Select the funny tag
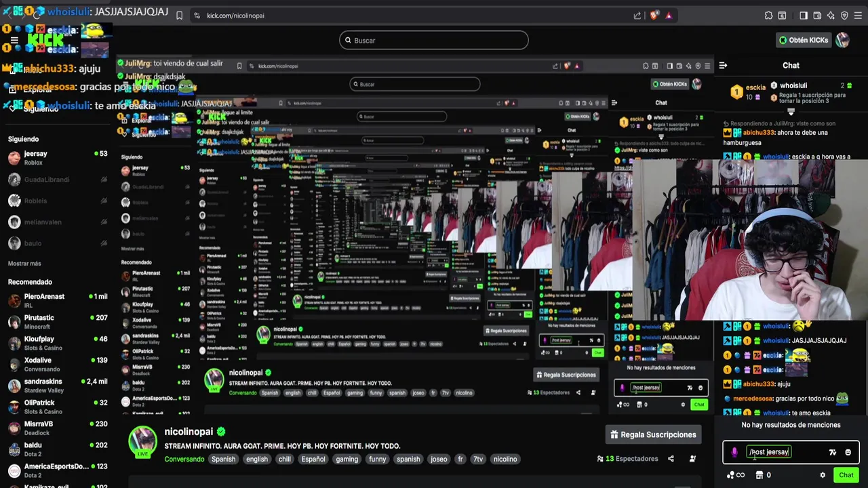The height and width of the screenshot is (488, 868). 378,459
